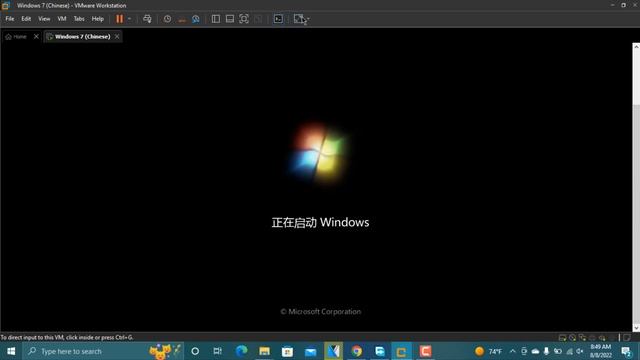Click the scrollbar down arrow
The height and width of the screenshot is (360, 640).
(x=636, y=328)
